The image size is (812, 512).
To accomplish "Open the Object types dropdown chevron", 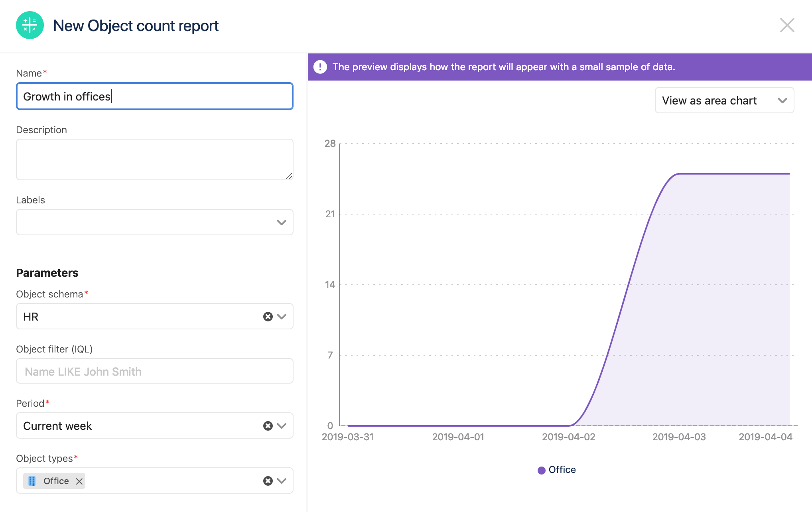I will 282,481.
